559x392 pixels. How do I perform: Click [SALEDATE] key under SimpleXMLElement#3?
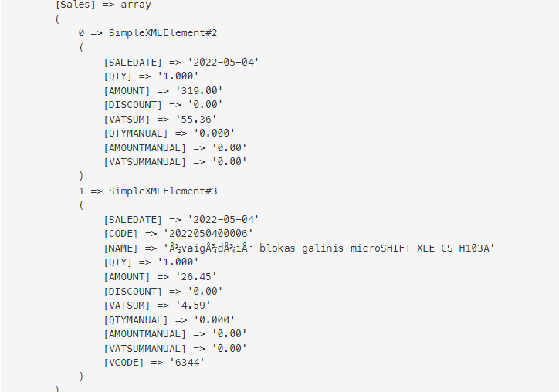[133, 219]
